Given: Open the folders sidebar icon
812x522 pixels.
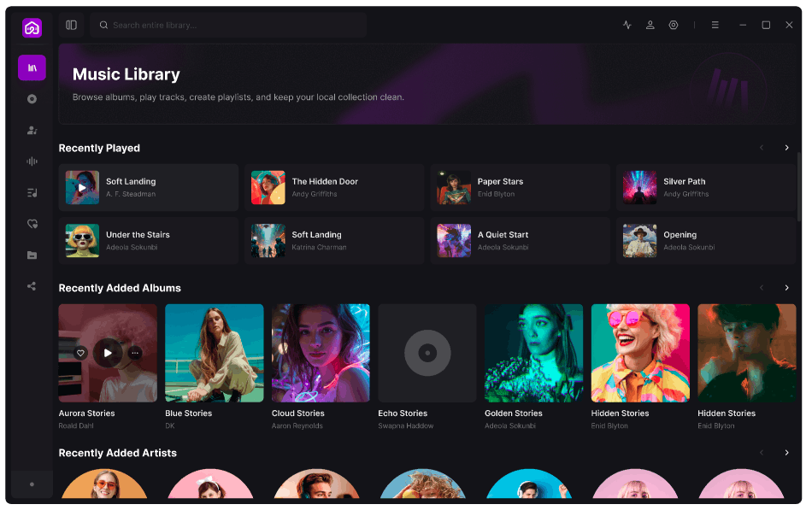Looking at the screenshot, I should tap(32, 255).
